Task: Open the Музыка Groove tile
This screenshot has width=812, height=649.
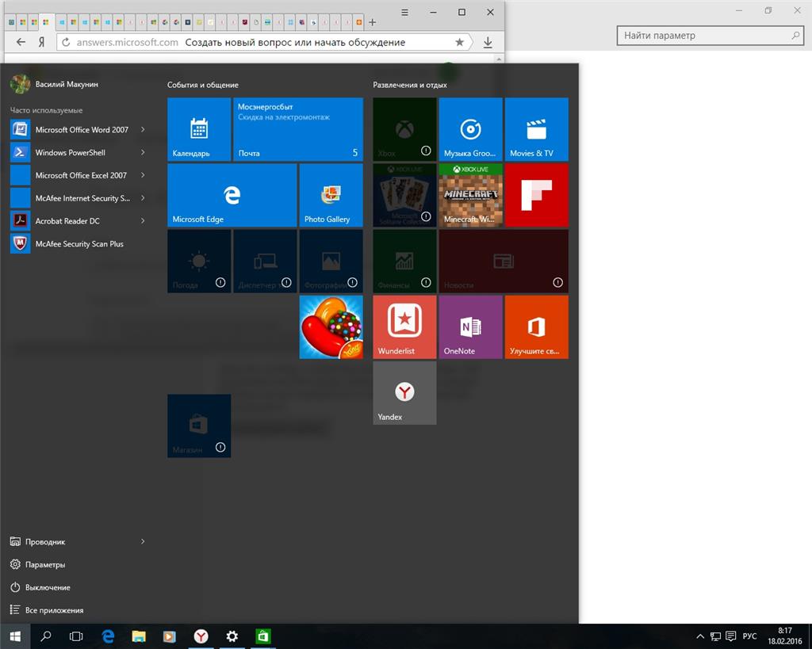Action: pos(470,129)
